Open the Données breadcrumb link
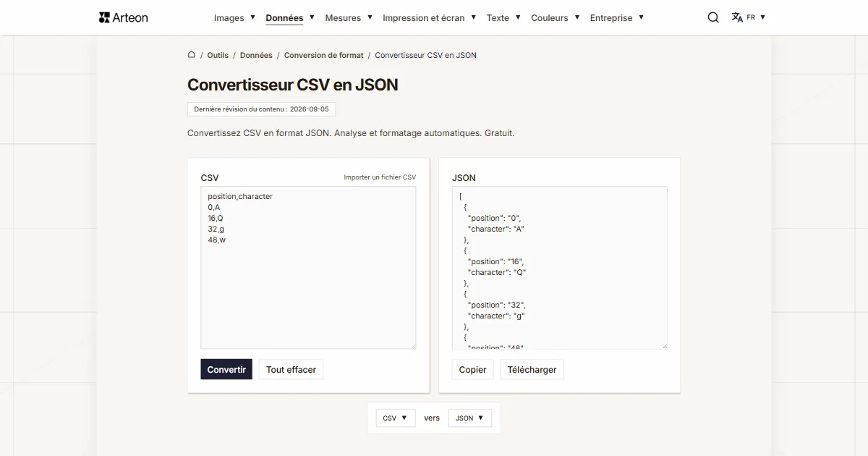Viewport: 868px width, 456px height. 256,55
